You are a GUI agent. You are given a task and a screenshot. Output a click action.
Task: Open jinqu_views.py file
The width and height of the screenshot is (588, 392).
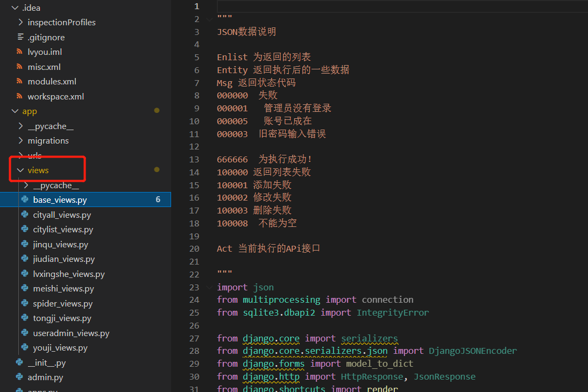(60, 245)
